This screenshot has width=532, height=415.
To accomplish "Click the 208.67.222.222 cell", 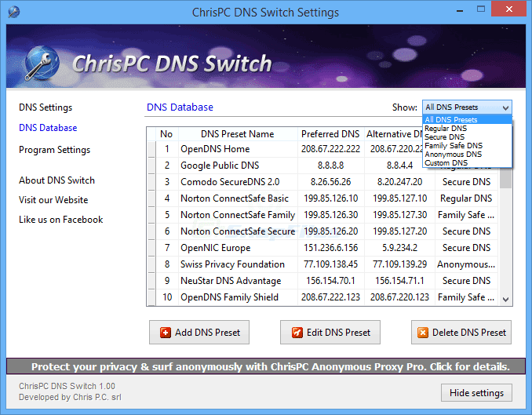I will point(331,149).
